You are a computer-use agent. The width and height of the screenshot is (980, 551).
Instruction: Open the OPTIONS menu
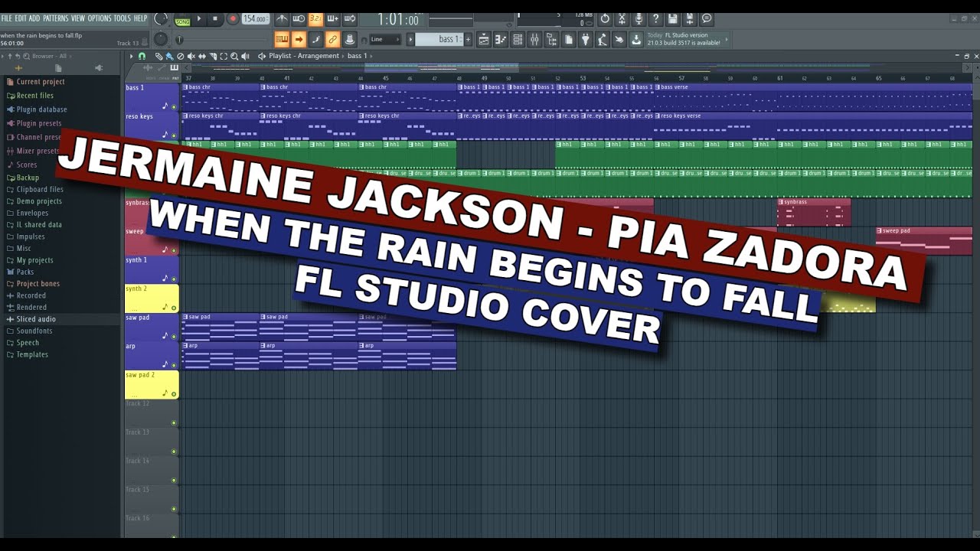100,18
